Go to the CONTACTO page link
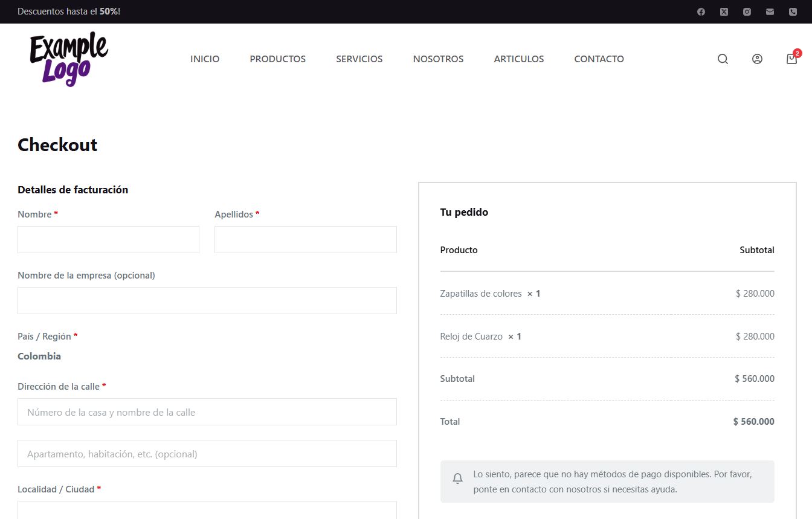The image size is (812, 519). (599, 59)
